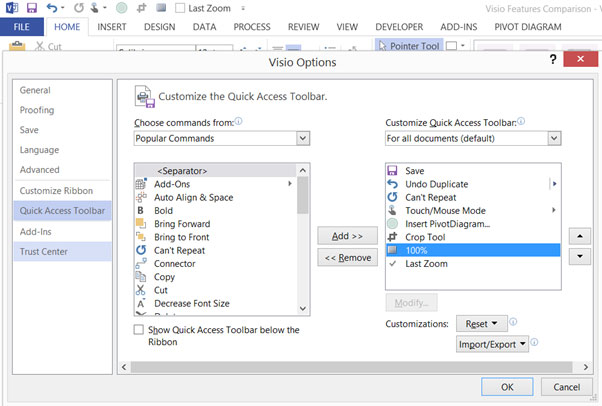Viewport: 602px width, 406px height.
Task: Click the Repeat icon in the title bar
Action: (79, 8)
